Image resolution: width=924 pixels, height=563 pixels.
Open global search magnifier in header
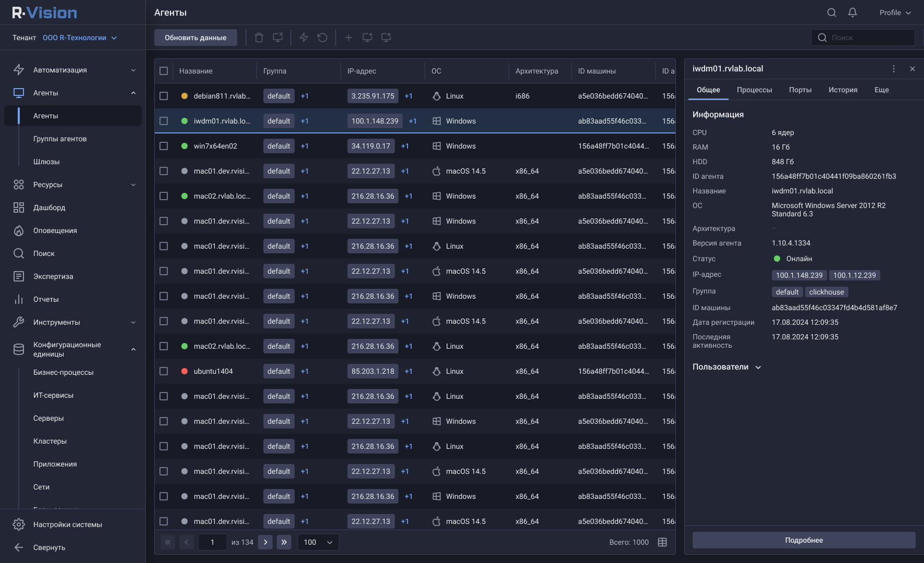[832, 13]
